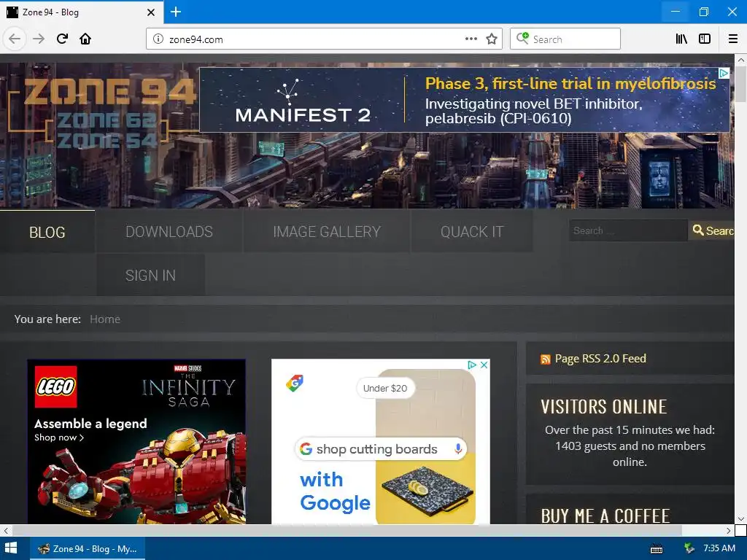The image size is (747, 560).
Task: Click the Zone 94 taskbar window button
Action: click(x=88, y=548)
